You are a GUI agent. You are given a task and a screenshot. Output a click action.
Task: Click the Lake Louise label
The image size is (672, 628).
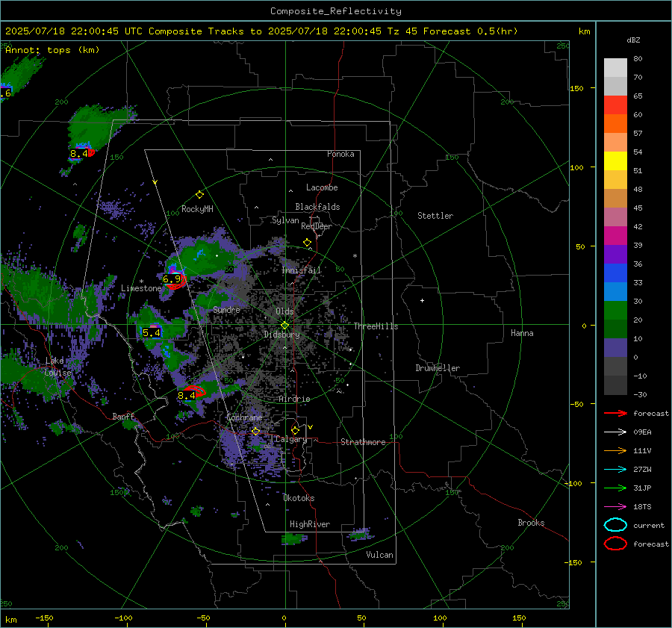[x=57, y=367]
